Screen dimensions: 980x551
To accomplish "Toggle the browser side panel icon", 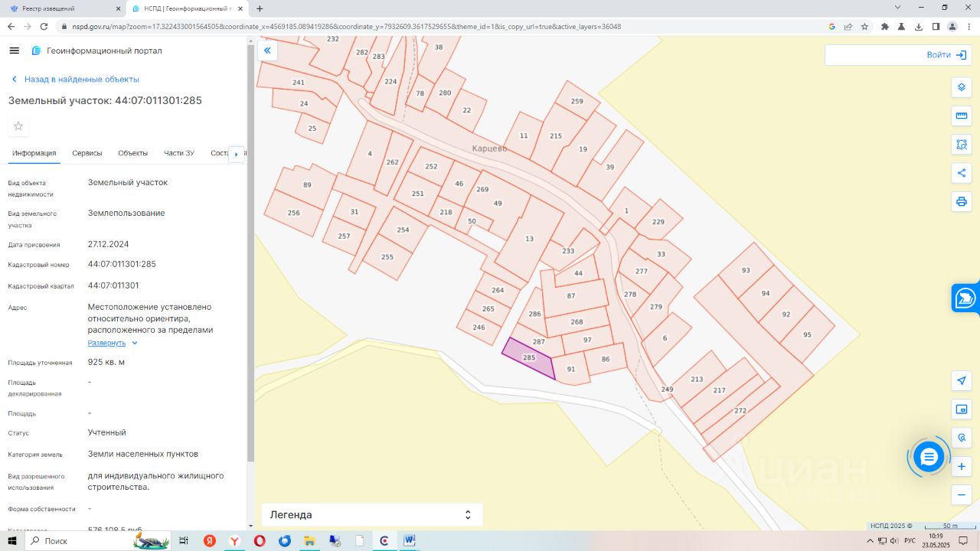I will (936, 26).
